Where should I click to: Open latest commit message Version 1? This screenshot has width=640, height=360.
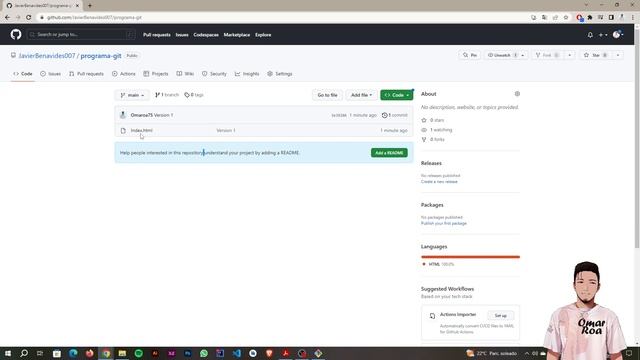[163, 115]
